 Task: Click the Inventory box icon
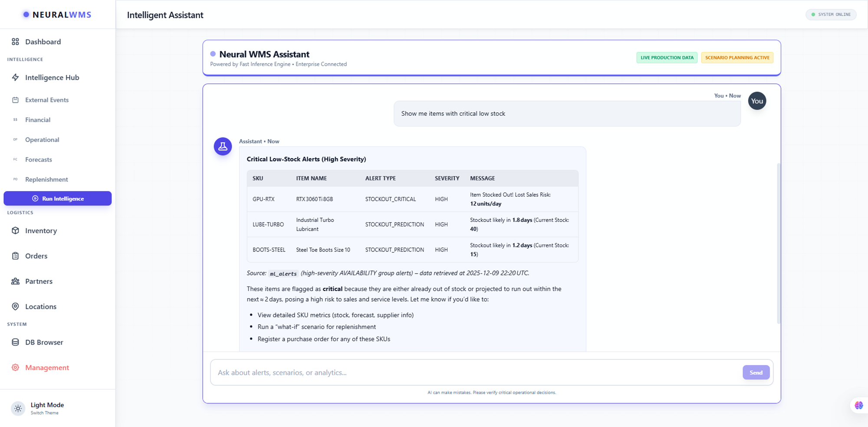tap(16, 231)
